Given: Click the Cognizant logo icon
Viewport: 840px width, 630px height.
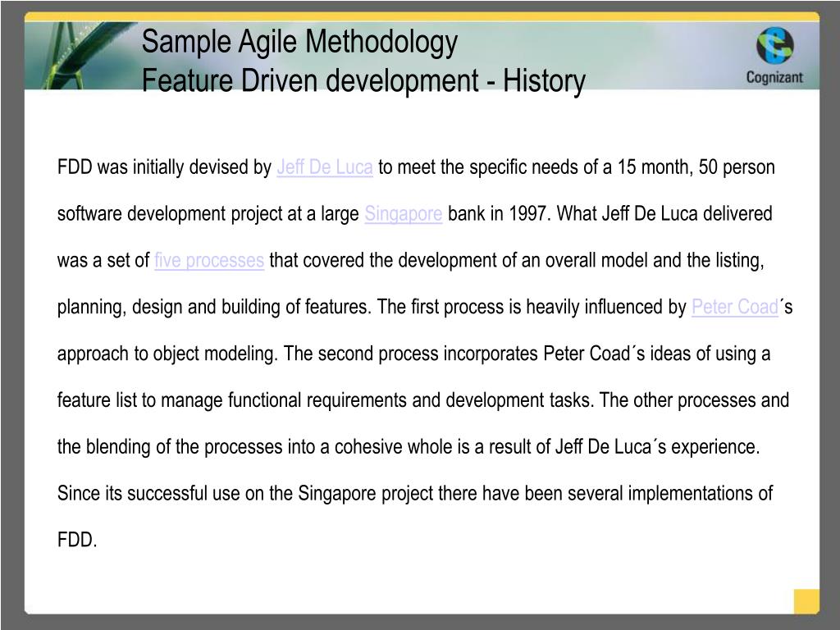Looking at the screenshot, I should [x=774, y=46].
